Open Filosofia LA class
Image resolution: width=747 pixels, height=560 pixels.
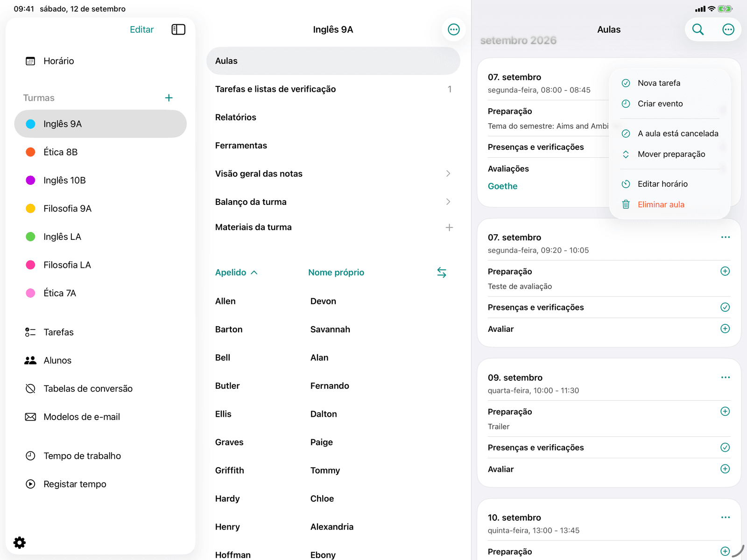[x=100, y=265]
